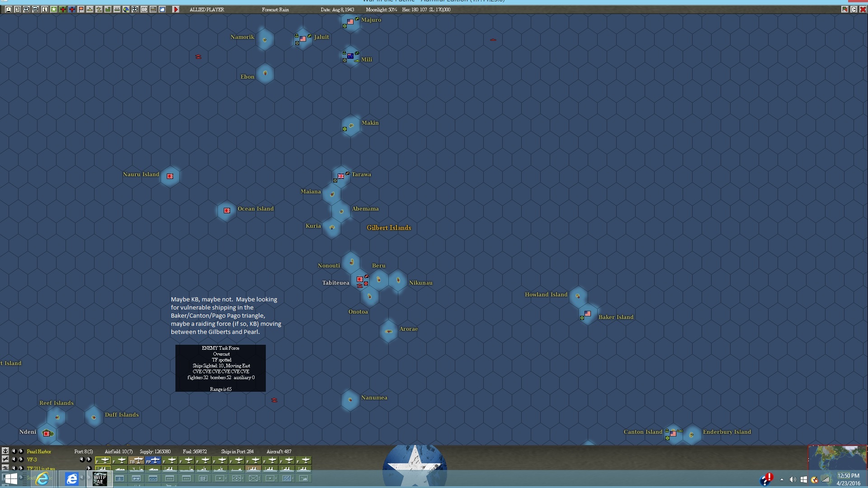Select the Abemama island hex
Image resolution: width=868 pixels, height=488 pixels.
[x=341, y=211]
